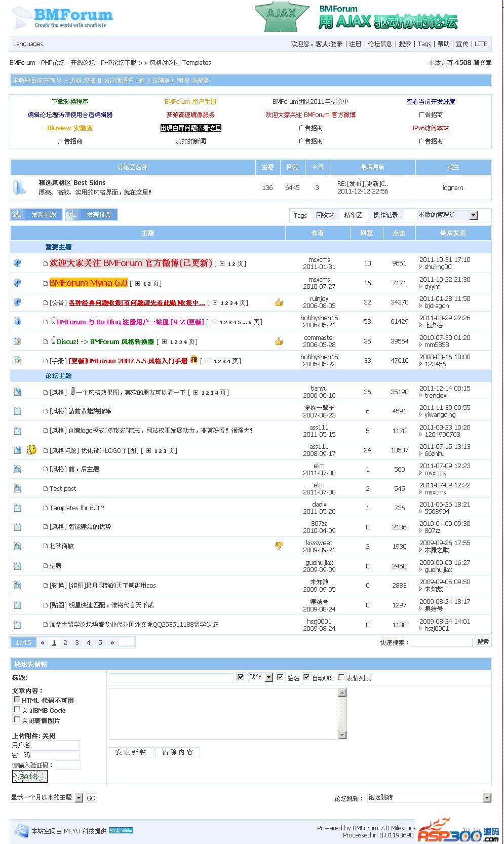Click the locked-topic icon on the 风格入门手册 row
Viewport: 504px width, 844px height.
click(17, 361)
